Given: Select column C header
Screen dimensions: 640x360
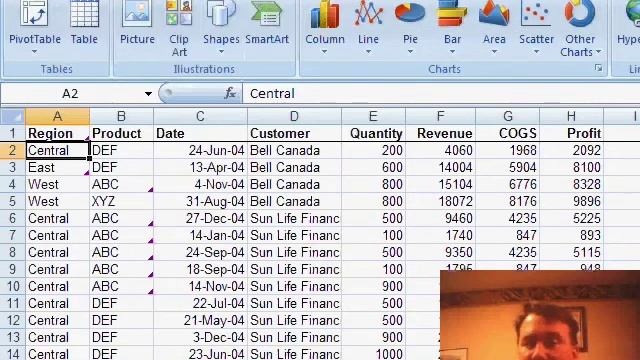Looking at the screenshot, I should [200, 116].
